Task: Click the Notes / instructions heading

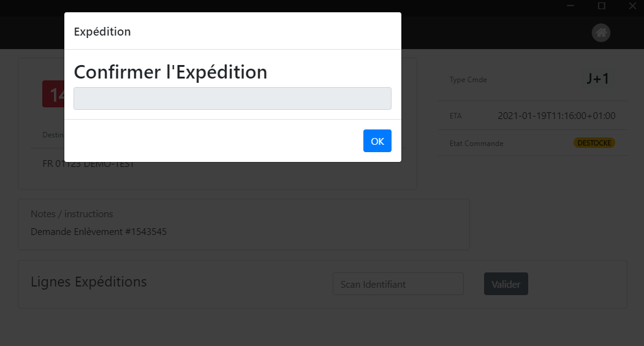Action: pos(72,214)
